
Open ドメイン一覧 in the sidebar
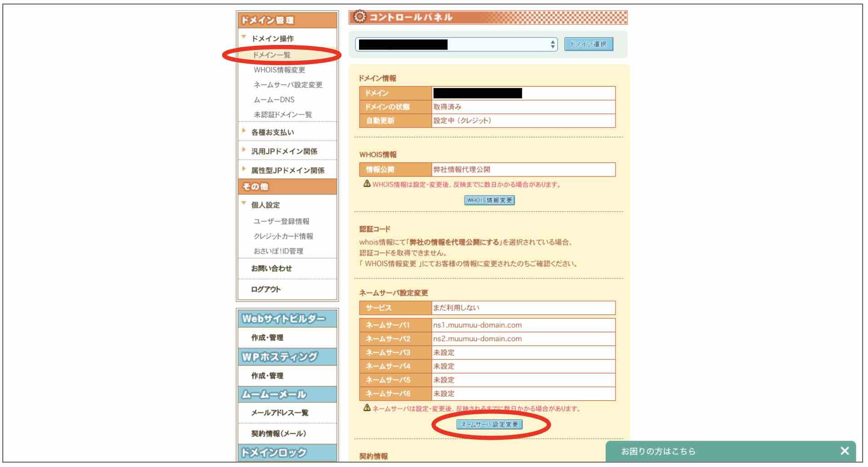(271, 55)
